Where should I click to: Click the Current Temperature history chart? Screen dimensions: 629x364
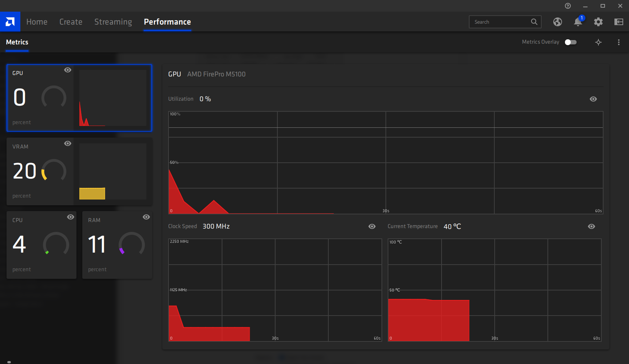coord(495,290)
